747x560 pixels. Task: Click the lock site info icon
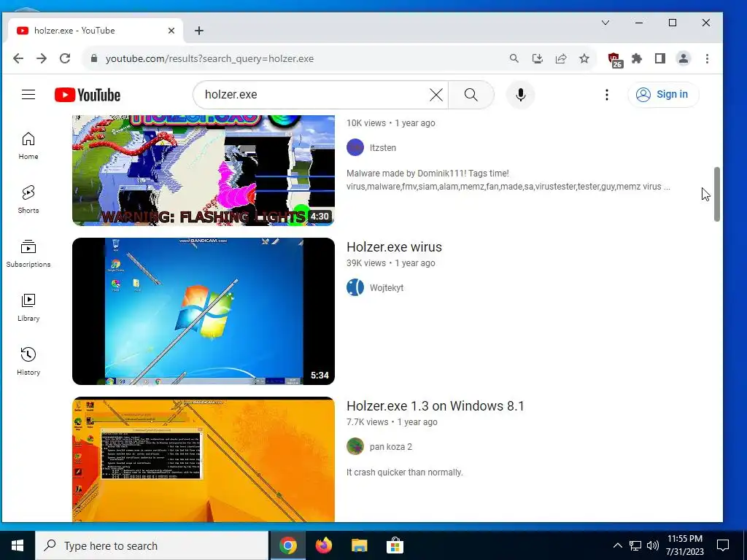pos(94,58)
